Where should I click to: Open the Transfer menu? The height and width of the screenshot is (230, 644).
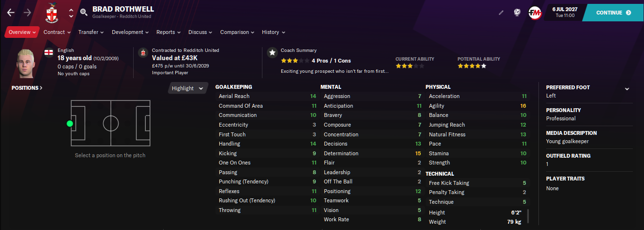(91, 32)
